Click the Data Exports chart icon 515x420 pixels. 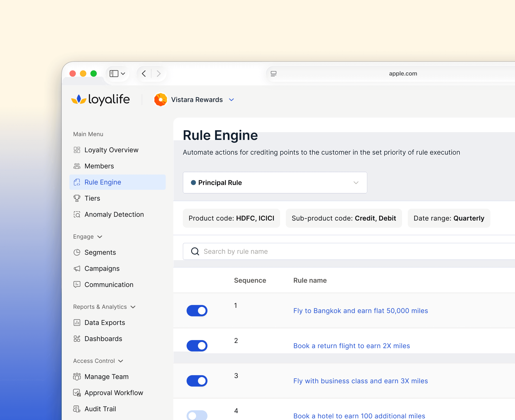(x=77, y=322)
